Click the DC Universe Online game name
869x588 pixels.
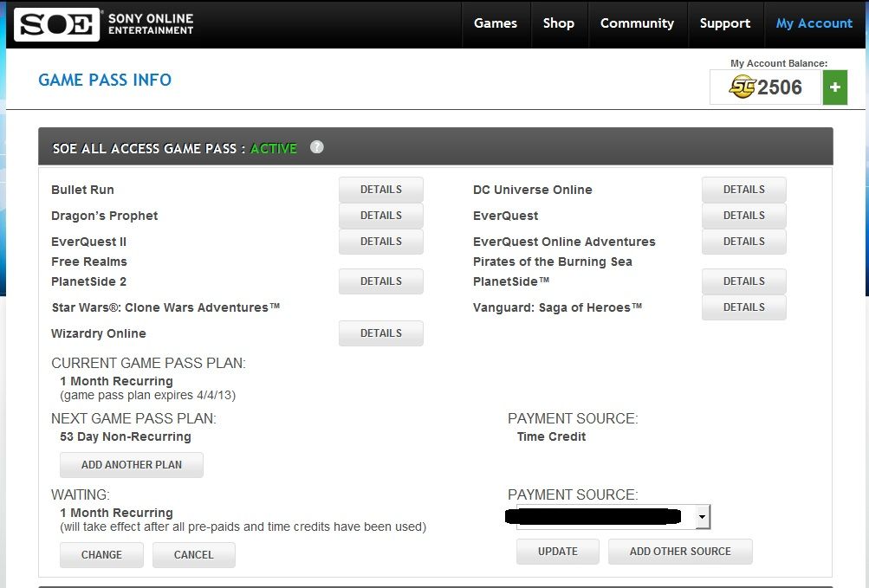pyautogui.click(x=533, y=190)
